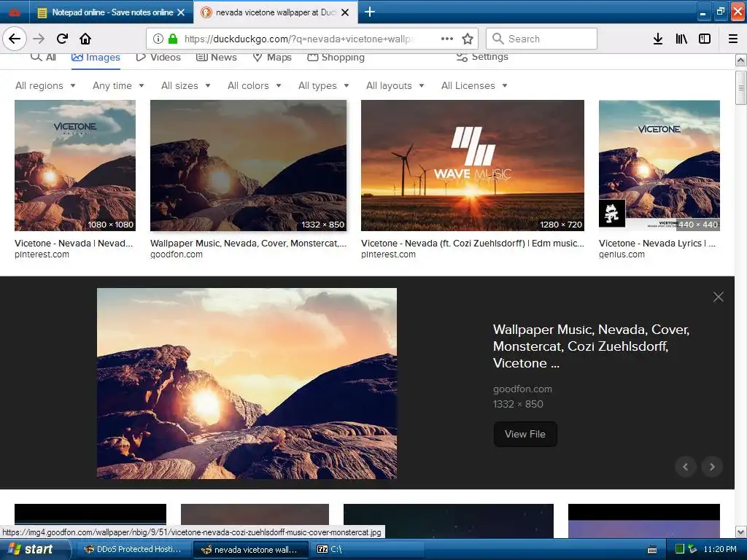Screen dimensions: 747x560
Task: Open the downloads arrow panel
Action: [x=658, y=39]
